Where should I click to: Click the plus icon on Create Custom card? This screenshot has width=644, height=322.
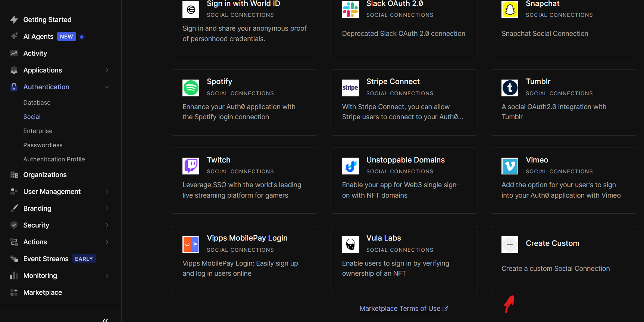coord(510,244)
